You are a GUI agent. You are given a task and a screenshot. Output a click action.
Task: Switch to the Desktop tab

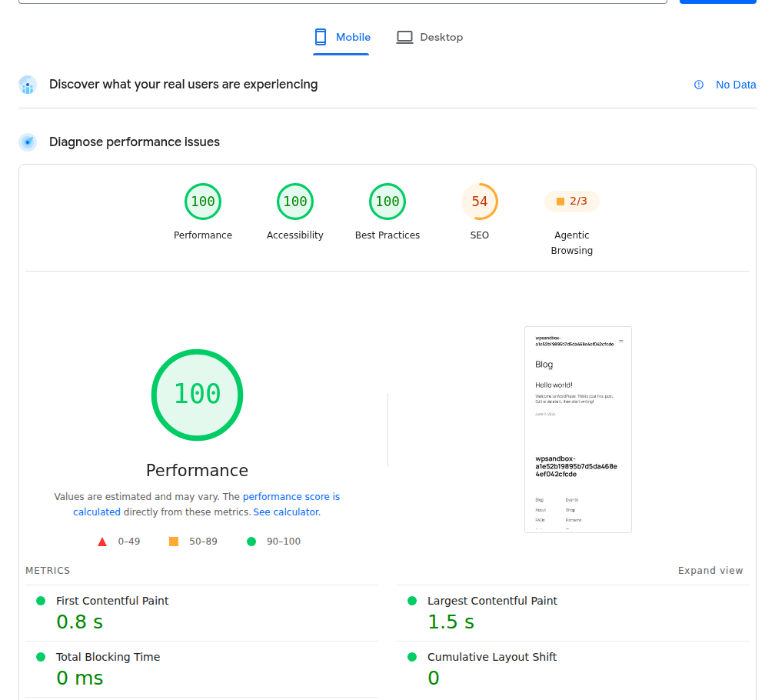click(430, 38)
